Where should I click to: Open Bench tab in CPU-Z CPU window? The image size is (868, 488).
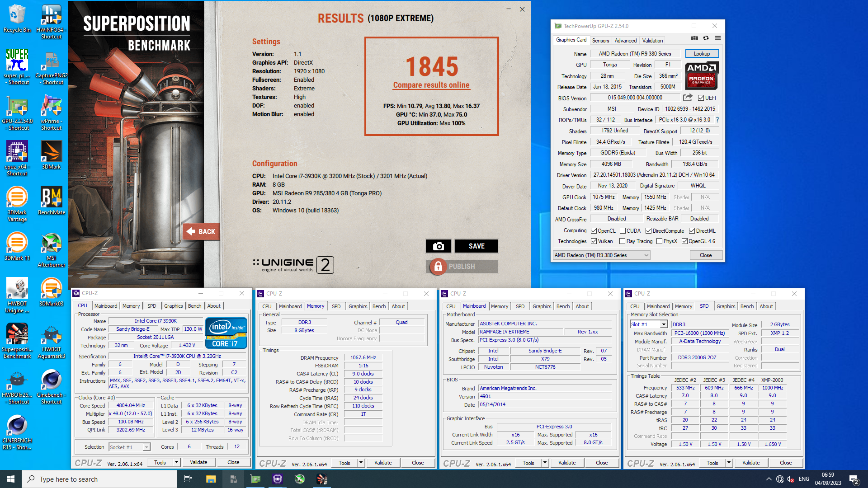click(195, 306)
